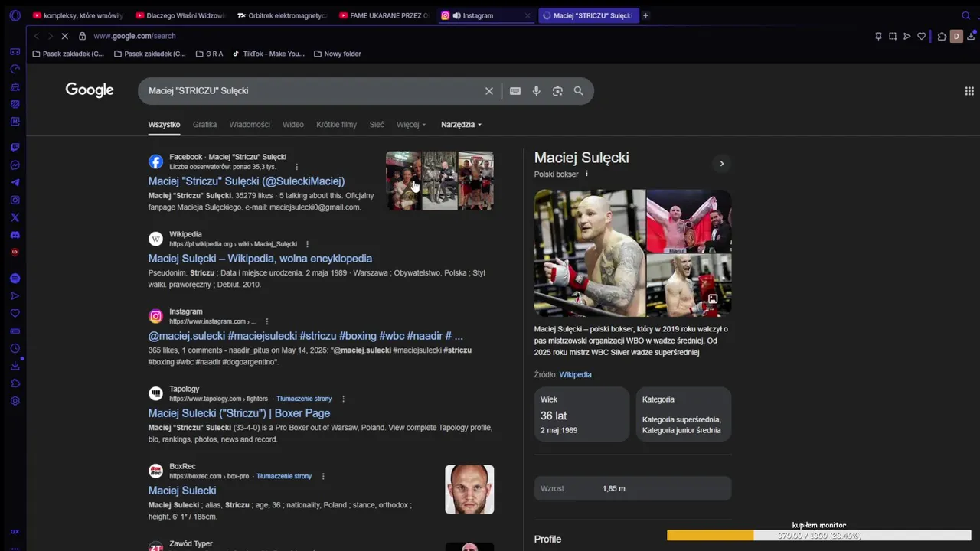Open GX Corner in the sidebar
Image resolution: width=980 pixels, height=551 pixels.
tap(15, 51)
